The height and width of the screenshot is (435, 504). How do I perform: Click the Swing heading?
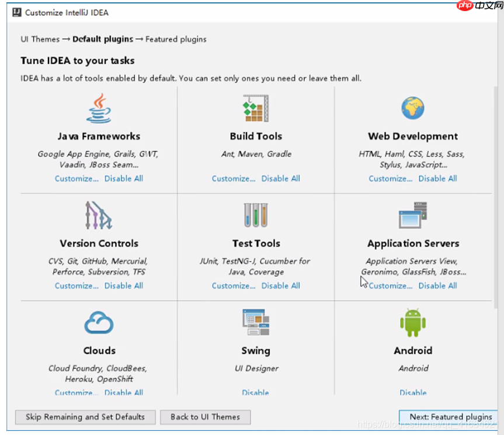point(256,351)
